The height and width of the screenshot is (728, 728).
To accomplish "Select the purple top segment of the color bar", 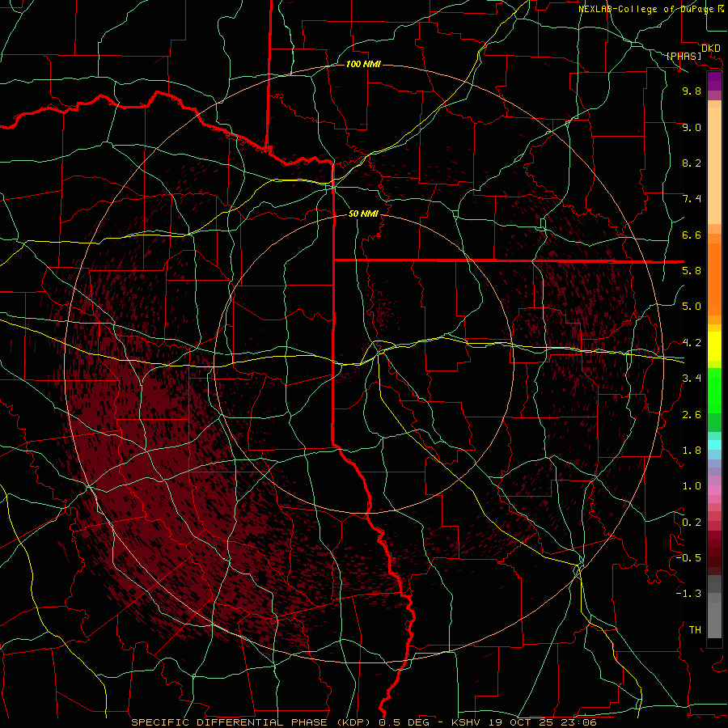I will 714,81.
